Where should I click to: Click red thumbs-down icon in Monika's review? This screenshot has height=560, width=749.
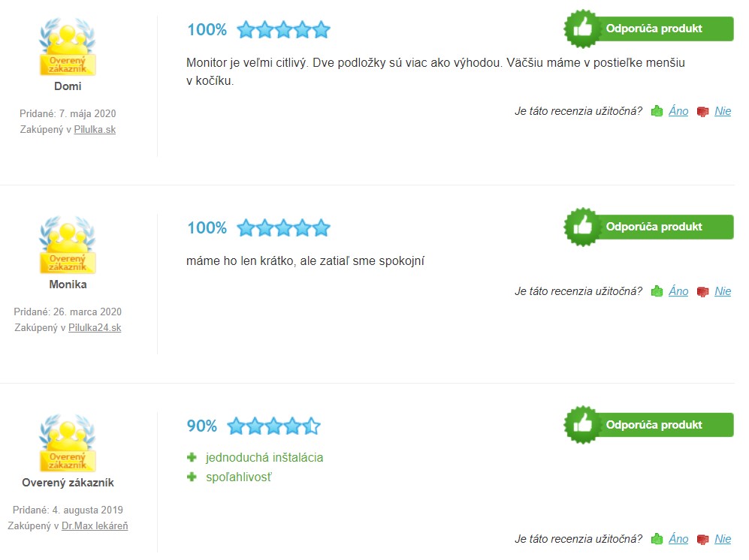(x=702, y=292)
